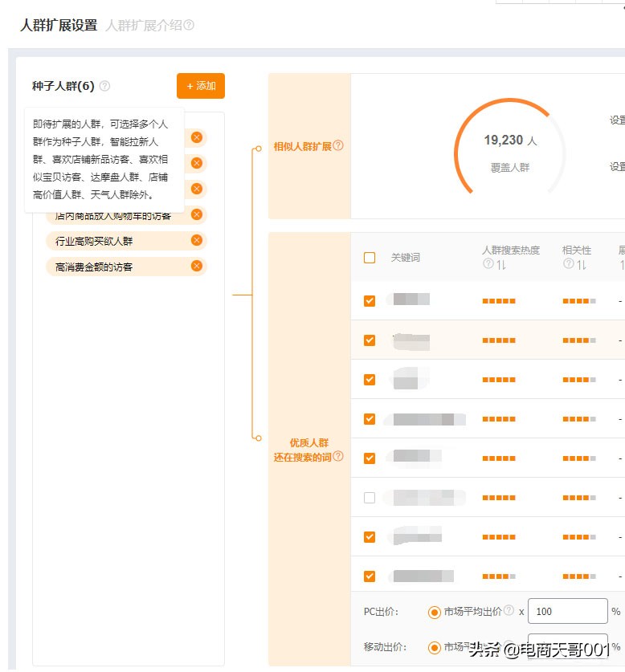
Task: Check the unchecked sixth keyword row checkbox
Action: click(x=370, y=498)
